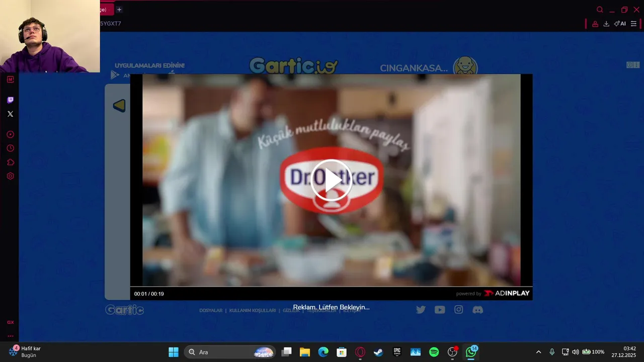644x362 pixels.
Task: Open the Aria AI toolbar button
Action: click(620, 24)
